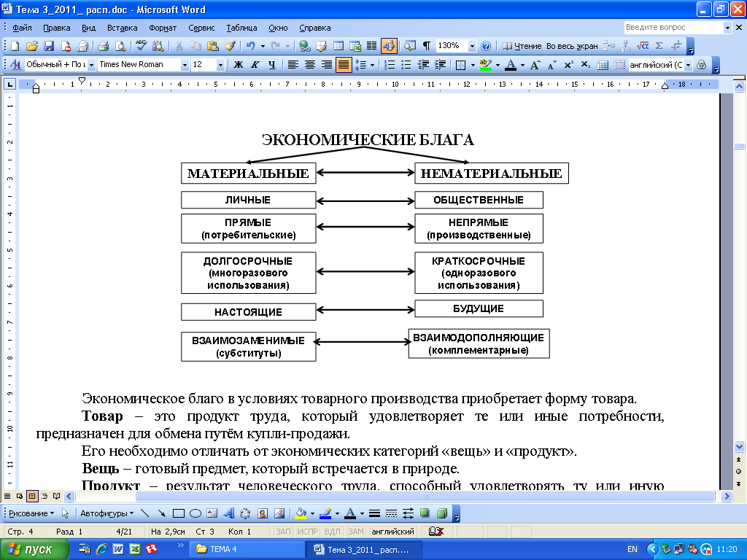The image size is (747, 560).
Task: Increase paragraph indent
Action: click(440, 65)
